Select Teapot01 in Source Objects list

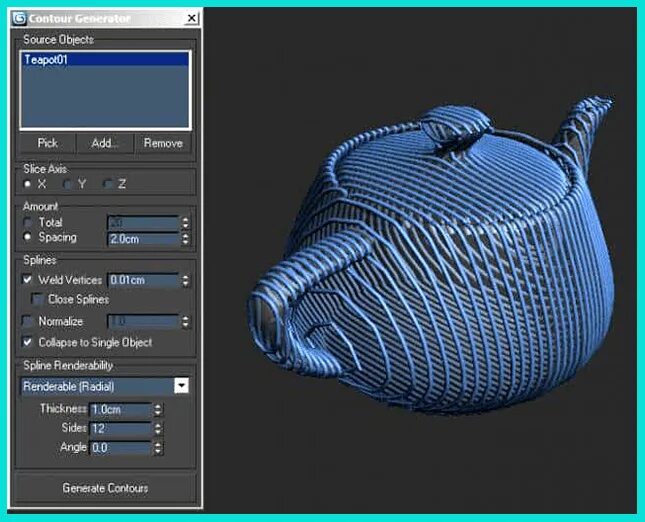[105, 60]
